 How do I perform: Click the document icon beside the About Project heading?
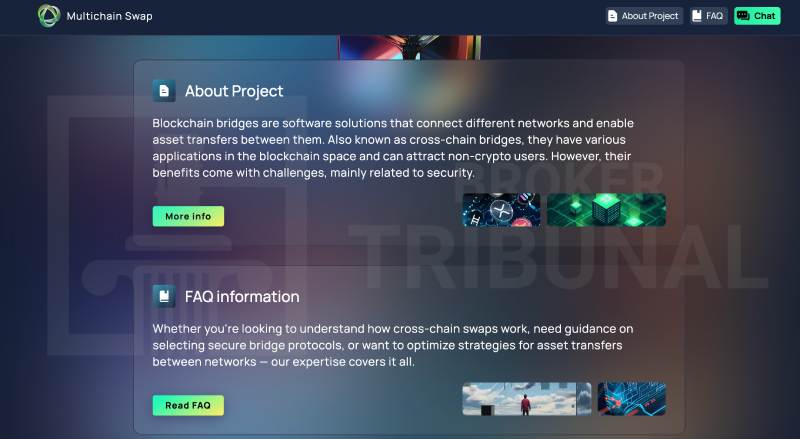164,91
